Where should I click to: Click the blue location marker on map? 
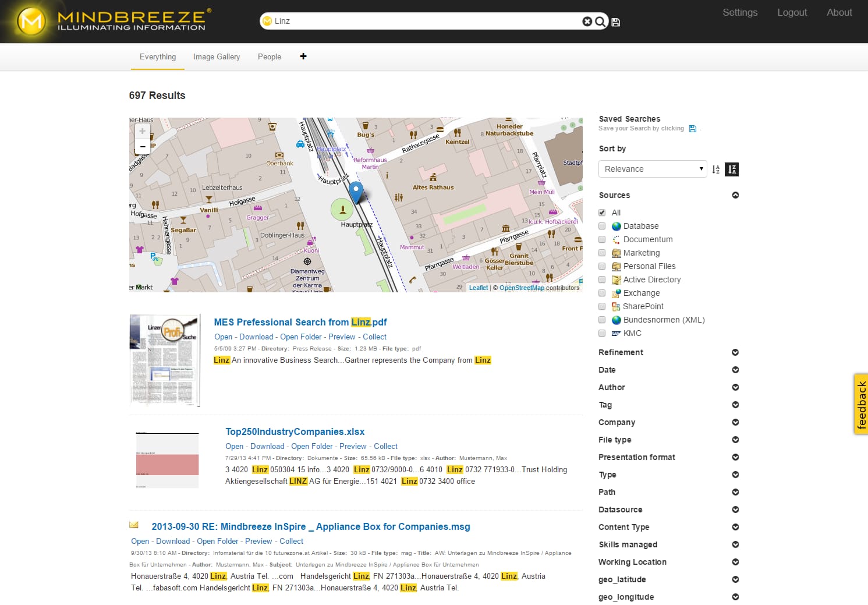pos(356,192)
